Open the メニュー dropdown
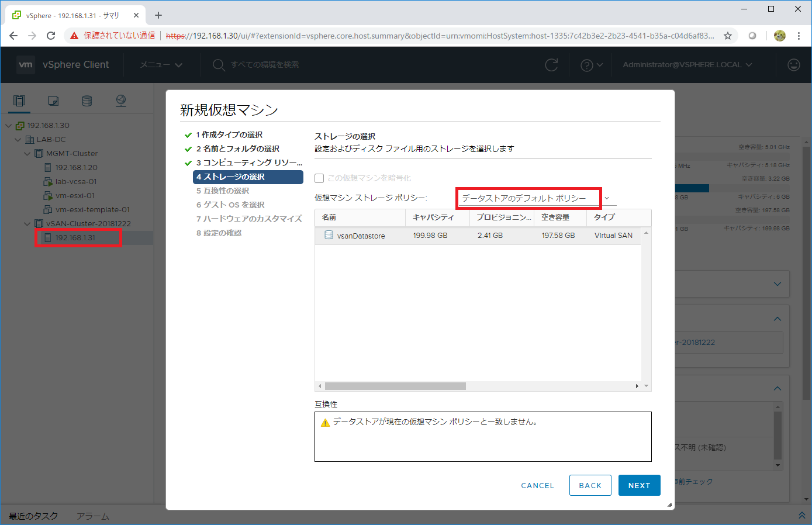This screenshot has height=525, width=812. point(161,65)
